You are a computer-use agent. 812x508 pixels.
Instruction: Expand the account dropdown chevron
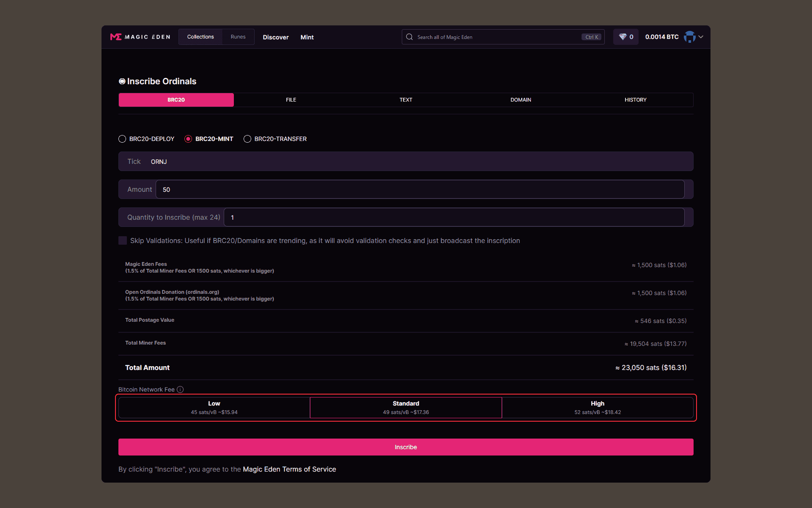701,37
